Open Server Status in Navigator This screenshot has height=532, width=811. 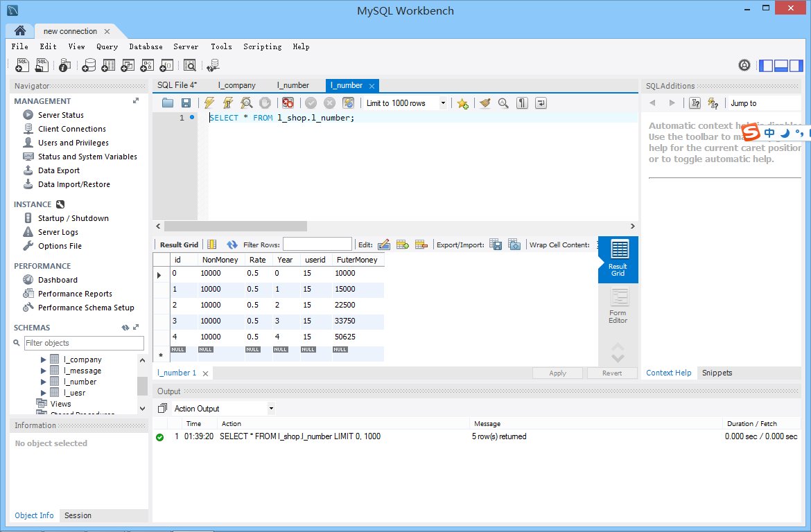point(60,115)
